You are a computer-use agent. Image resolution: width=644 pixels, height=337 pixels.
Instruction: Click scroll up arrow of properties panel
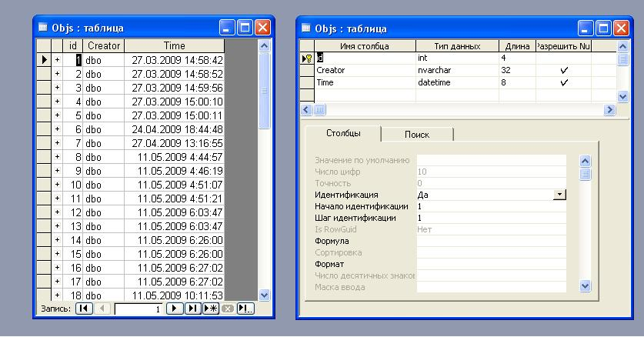585,161
